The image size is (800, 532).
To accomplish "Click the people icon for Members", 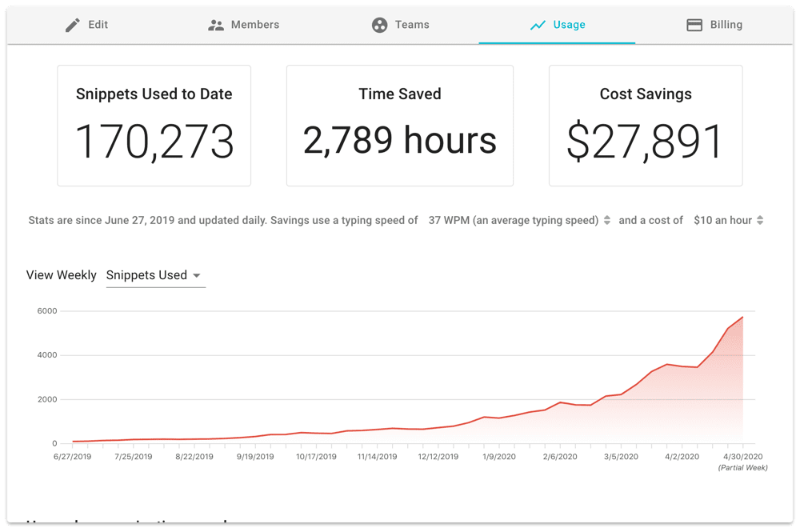I will [x=216, y=25].
